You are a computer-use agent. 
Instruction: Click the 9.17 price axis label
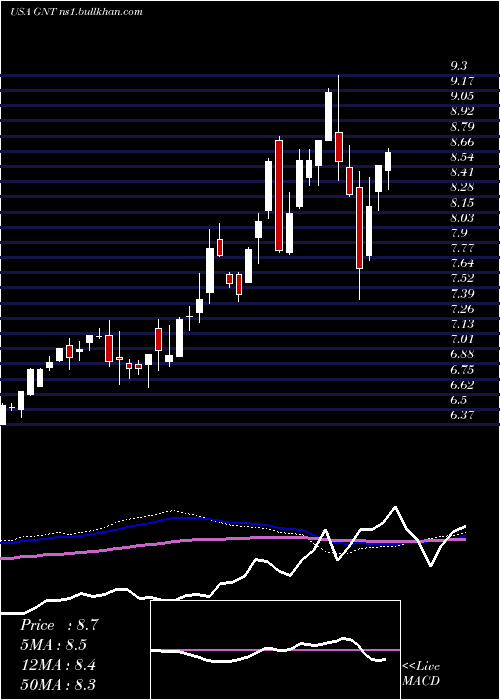[462, 81]
